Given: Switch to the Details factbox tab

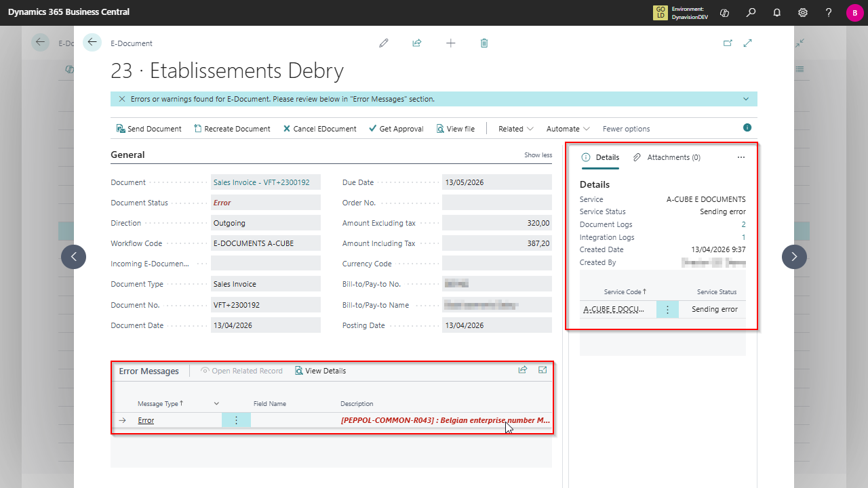Looking at the screenshot, I should pyautogui.click(x=600, y=157).
